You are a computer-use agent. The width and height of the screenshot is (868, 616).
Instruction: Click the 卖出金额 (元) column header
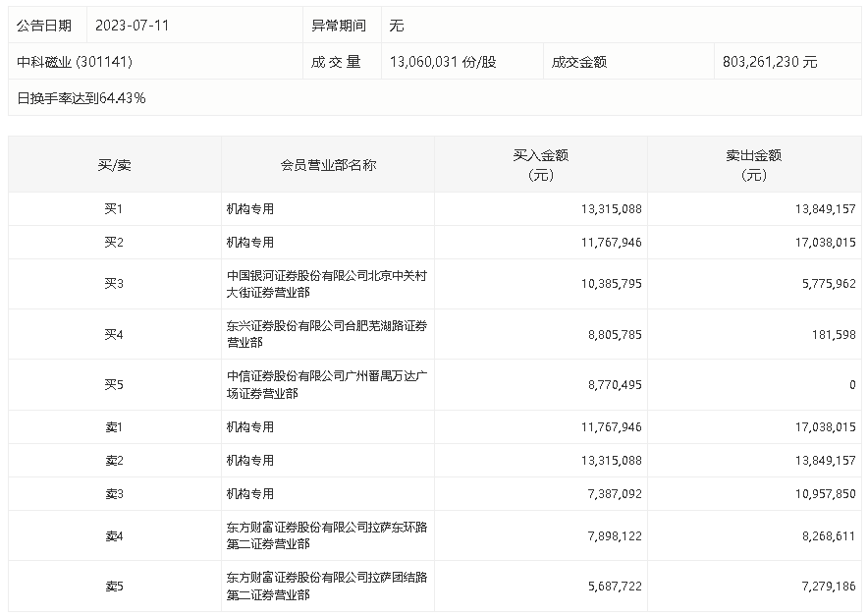click(x=754, y=165)
